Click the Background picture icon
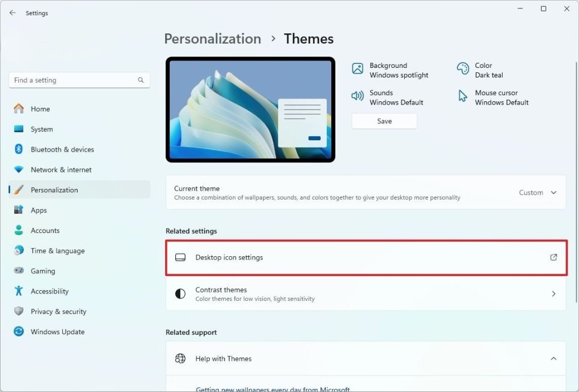 pyautogui.click(x=357, y=69)
